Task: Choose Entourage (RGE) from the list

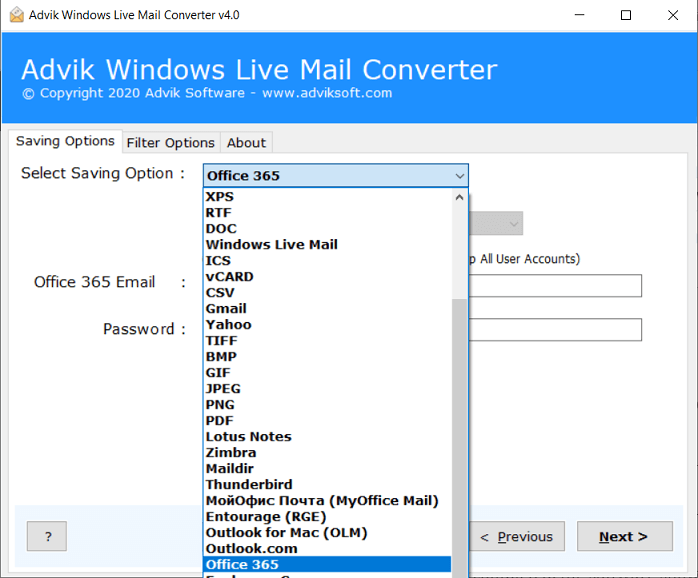Action: click(327, 517)
